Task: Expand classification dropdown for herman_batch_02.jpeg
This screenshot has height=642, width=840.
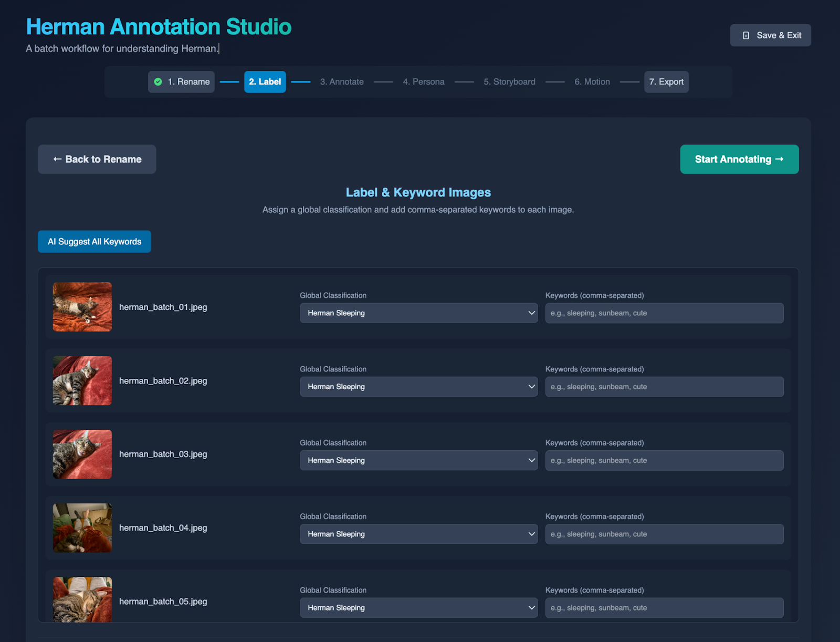Action: coord(418,387)
